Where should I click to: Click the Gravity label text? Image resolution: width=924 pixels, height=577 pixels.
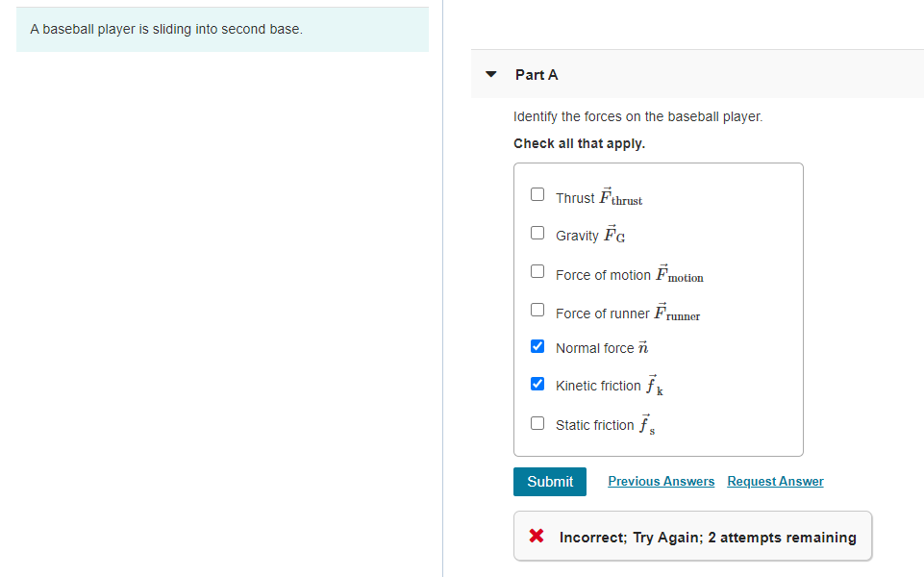coord(577,236)
